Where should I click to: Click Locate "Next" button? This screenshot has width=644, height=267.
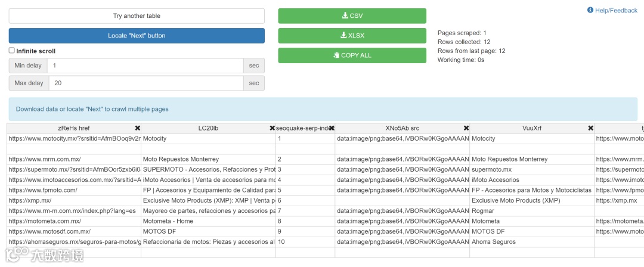click(137, 36)
